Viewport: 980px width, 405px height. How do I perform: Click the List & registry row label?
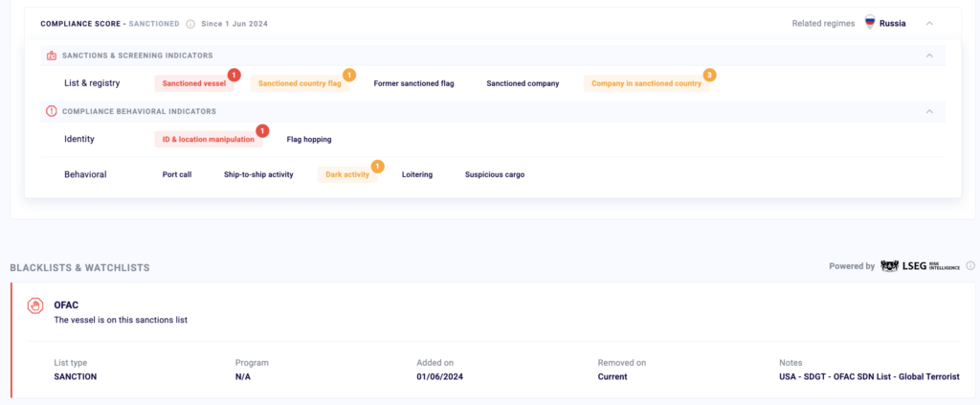[x=92, y=82]
